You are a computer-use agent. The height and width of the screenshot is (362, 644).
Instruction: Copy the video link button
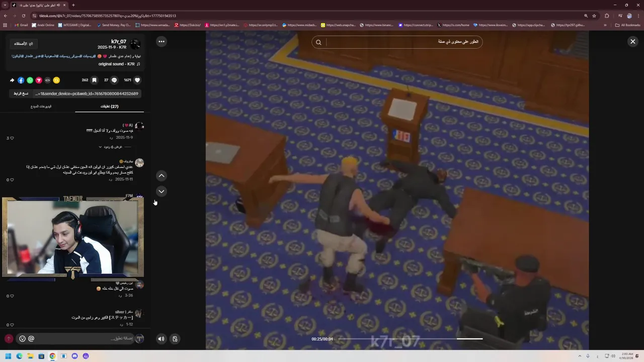click(21, 94)
